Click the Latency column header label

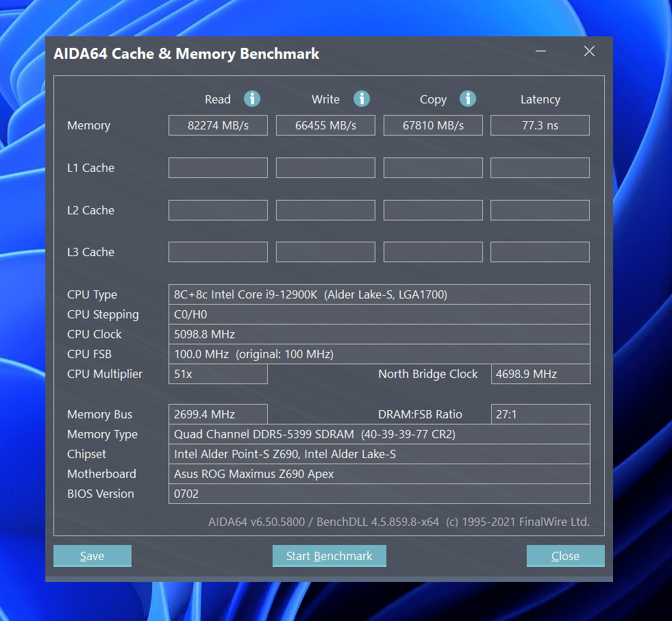tap(540, 100)
